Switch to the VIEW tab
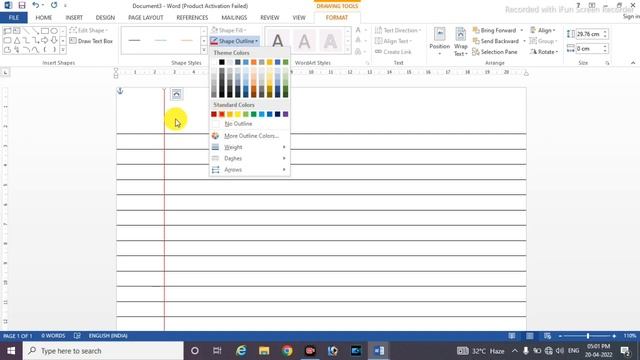Viewport: 640px width, 360px height. [299, 18]
